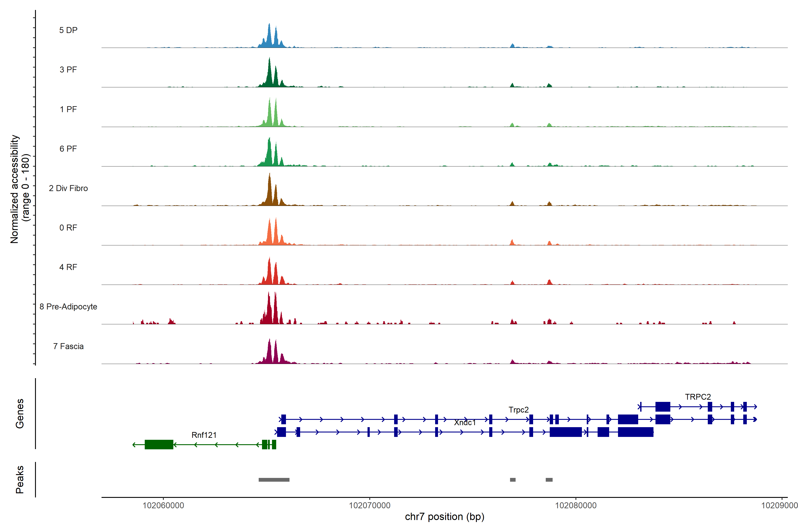Click the 5 DP track label
798x532 pixels.
68,30
